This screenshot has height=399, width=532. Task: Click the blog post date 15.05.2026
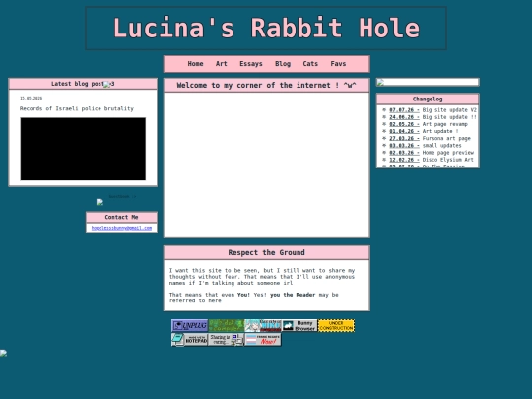[x=31, y=99]
